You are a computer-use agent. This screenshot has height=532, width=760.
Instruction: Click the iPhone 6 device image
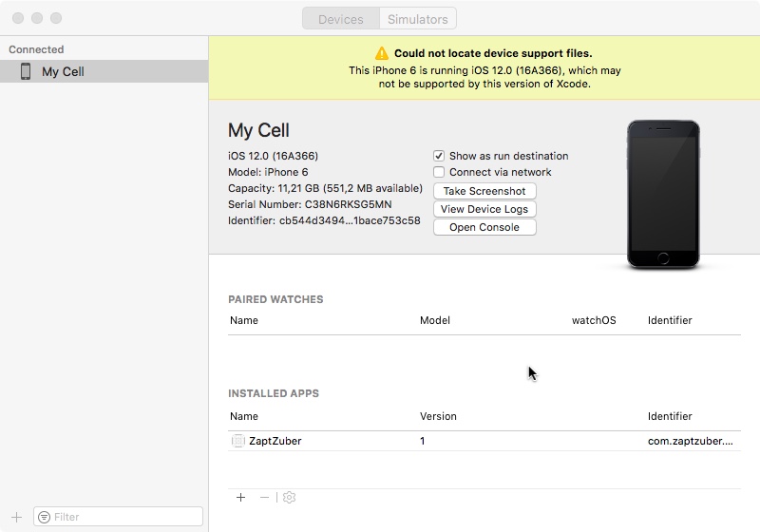tap(663, 195)
